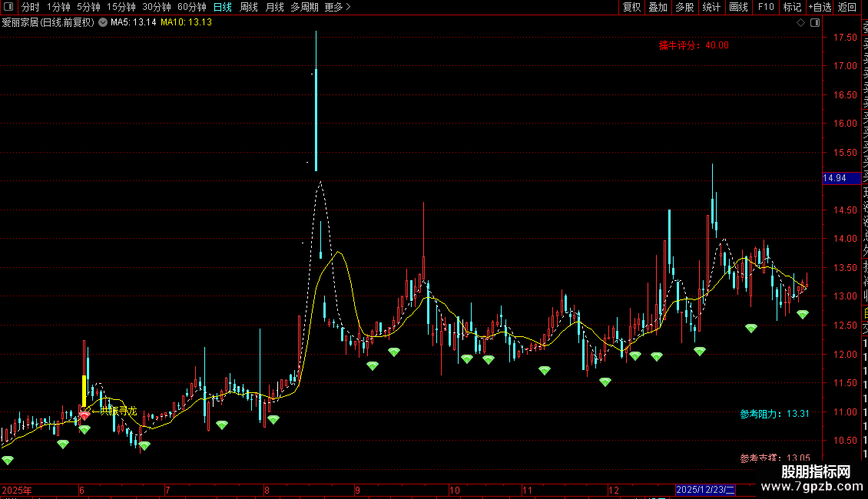Viewport: 868px width, 499px height.
Task: Click the 返回 back button
Action: [x=847, y=7]
